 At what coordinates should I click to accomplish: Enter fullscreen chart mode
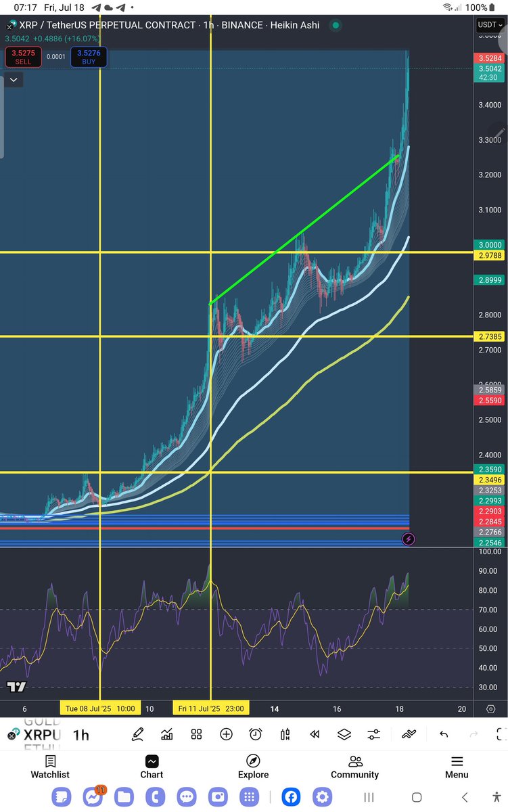[501, 734]
